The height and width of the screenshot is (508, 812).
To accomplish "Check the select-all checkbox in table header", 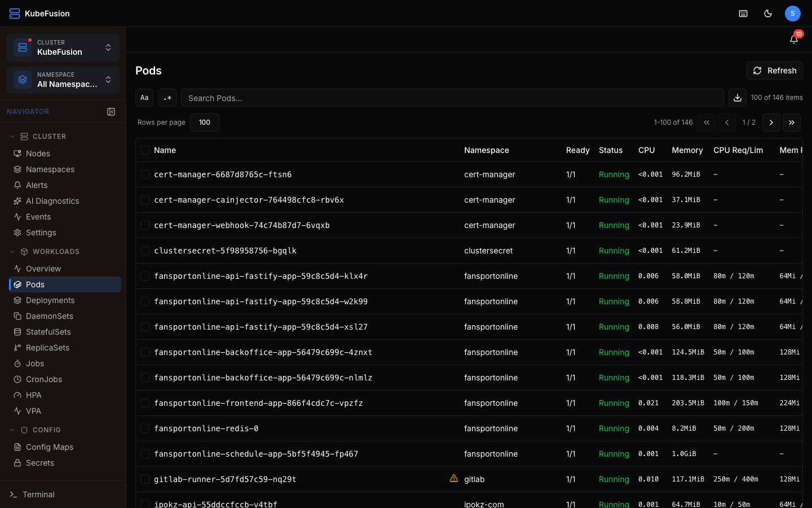I will pos(145,150).
